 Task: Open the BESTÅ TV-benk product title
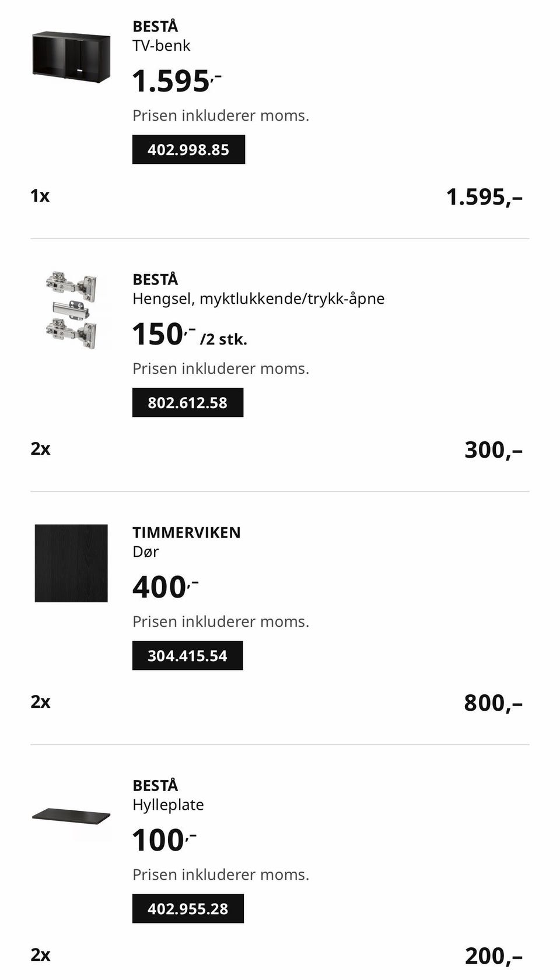click(x=162, y=36)
